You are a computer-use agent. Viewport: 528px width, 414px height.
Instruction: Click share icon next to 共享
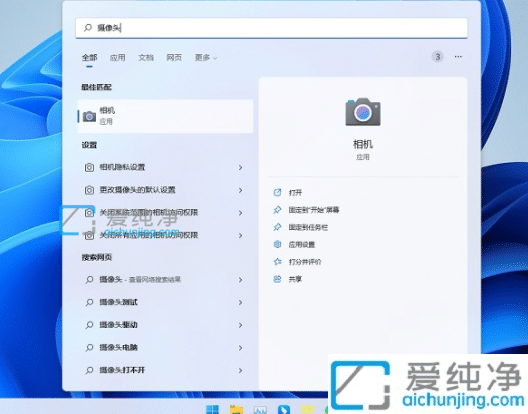[x=277, y=279]
